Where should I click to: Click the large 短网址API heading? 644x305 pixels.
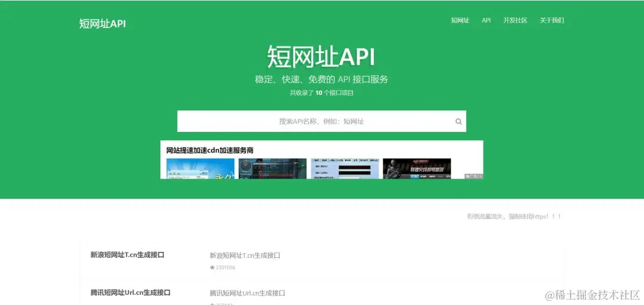[x=321, y=56]
